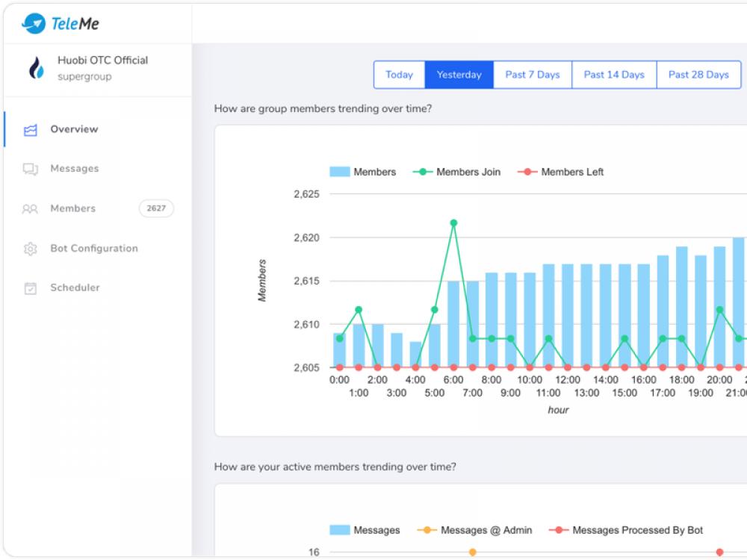Click the Messages chat bubble icon
The width and height of the screenshot is (747, 560).
point(31,169)
